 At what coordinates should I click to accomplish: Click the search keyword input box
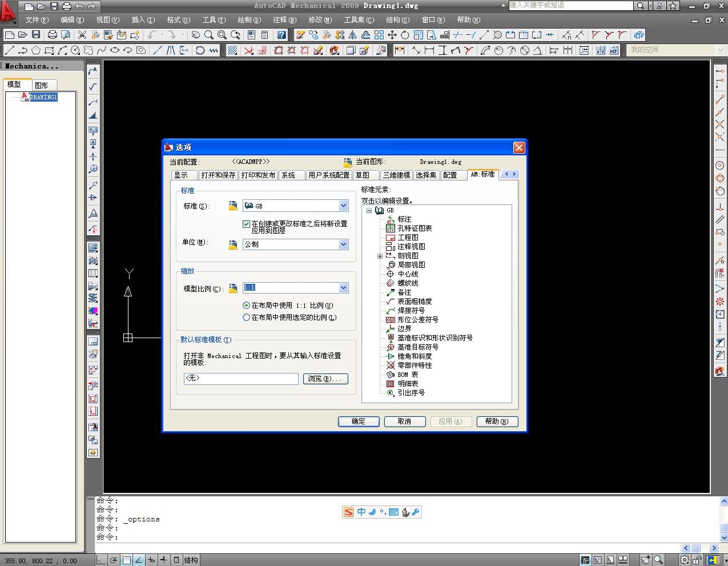point(571,6)
